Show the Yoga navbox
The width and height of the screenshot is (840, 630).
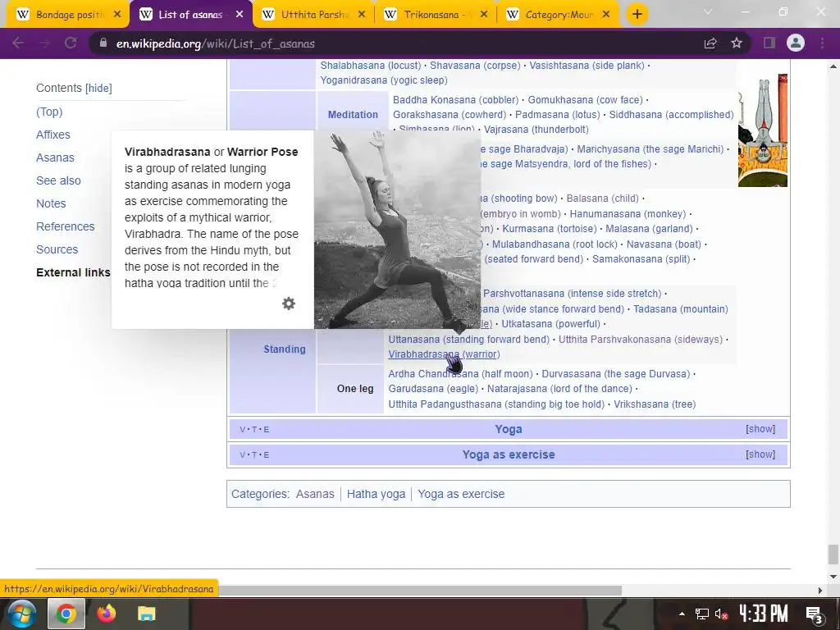(x=760, y=428)
